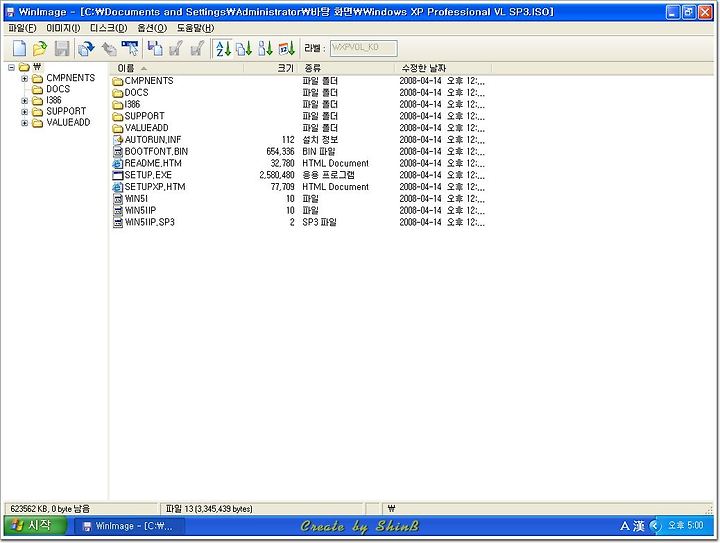Image resolution: width=720 pixels, height=543 pixels.
Task: Click the Read disk floppy toolbar icon
Action: pyautogui.click(x=155, y=48)
